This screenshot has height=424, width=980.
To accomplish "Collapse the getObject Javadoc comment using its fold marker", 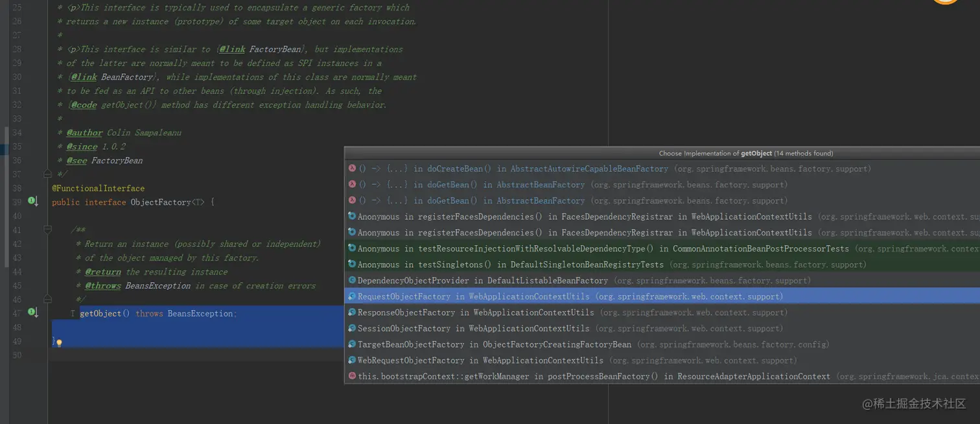I will (x=47, y=230).
